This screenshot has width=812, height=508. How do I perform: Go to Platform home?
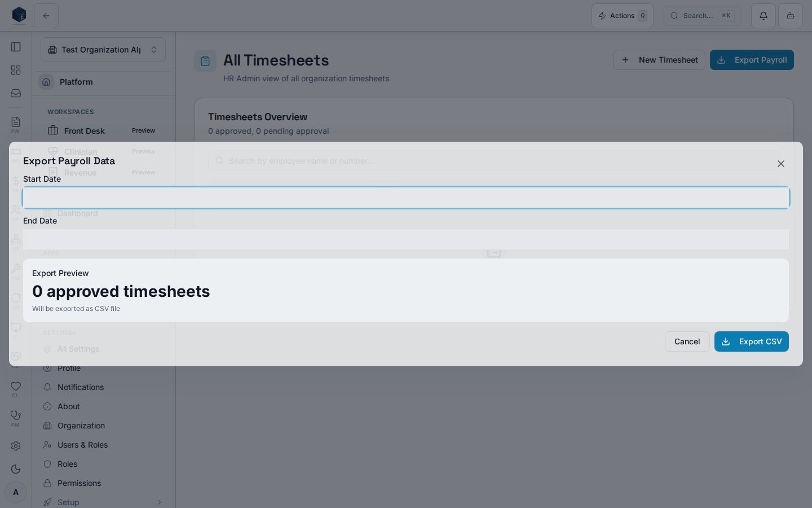point(103,82)
